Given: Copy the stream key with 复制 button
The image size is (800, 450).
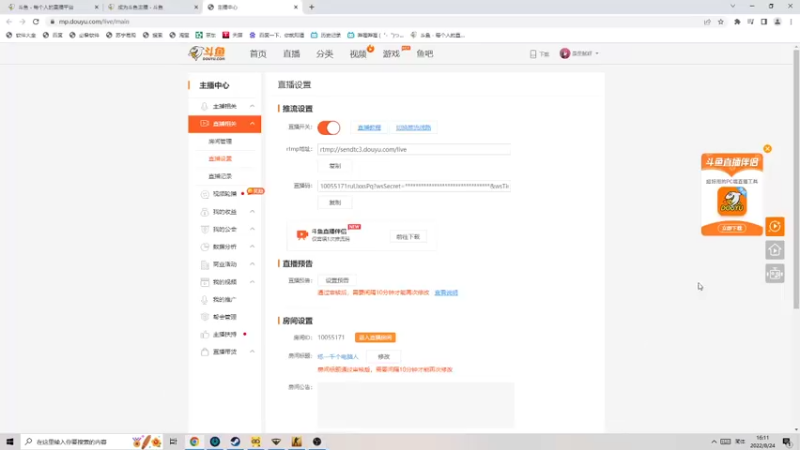Looking at the screenshot, I should 335,203.
